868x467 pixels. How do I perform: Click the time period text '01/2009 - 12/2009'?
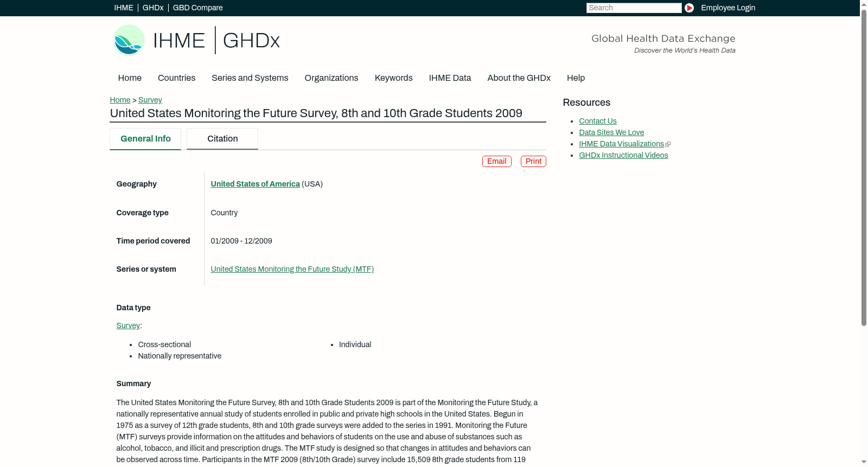pyautogui.click(x=241, y=241)
